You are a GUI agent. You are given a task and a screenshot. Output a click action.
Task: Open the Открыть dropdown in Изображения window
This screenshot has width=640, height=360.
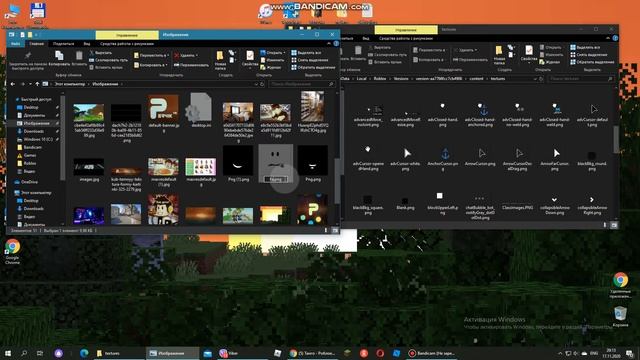pyautogui.click(x=273, y=53)
